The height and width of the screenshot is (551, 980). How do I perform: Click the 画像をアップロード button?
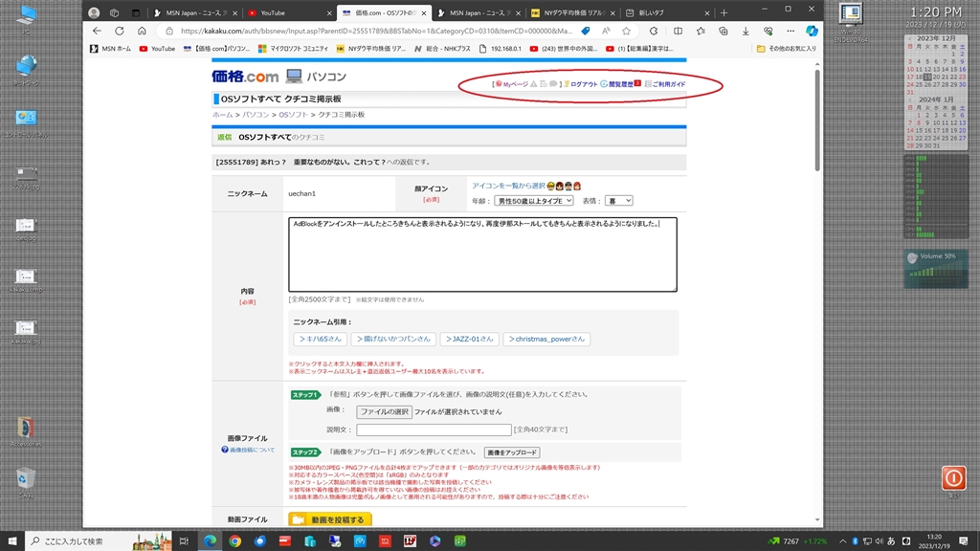(x=512, y=452)
